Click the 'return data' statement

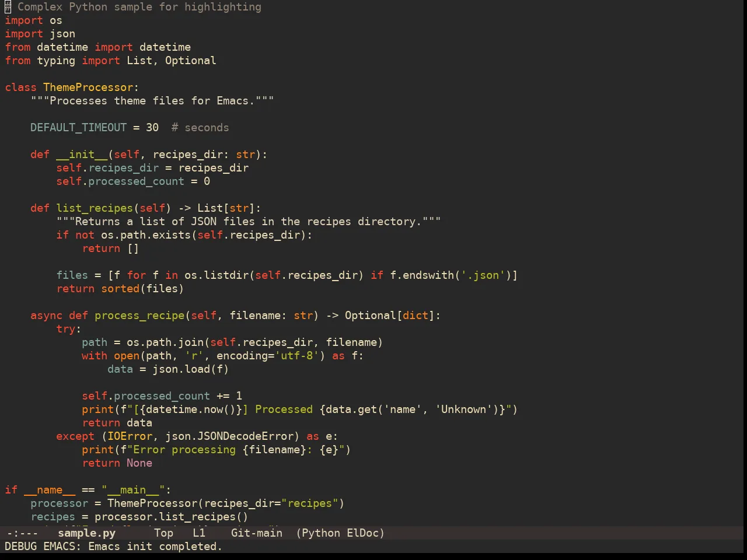pyautogui.click(x=117, y=422)
